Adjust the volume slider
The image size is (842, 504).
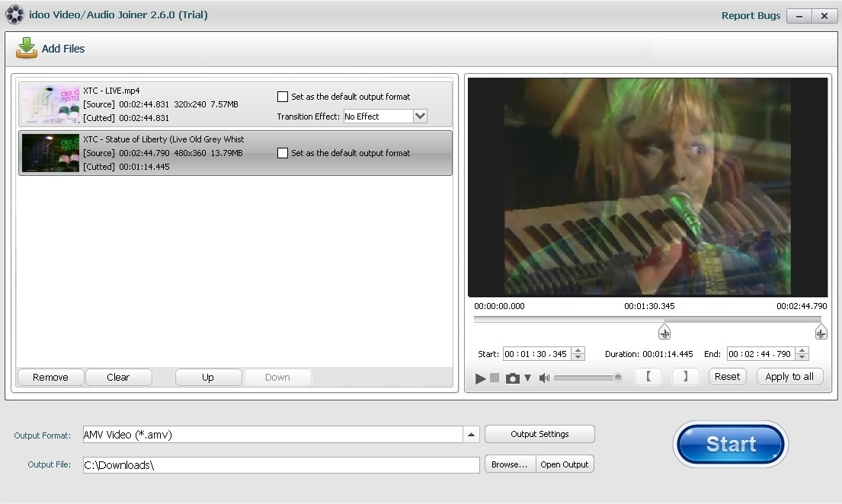[x=587, y=377]
